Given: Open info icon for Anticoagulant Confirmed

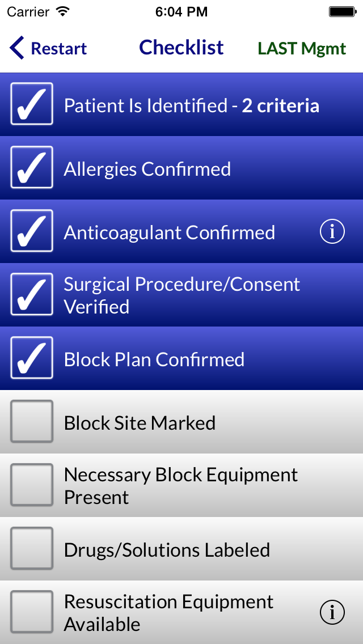Looking at the screenshot, I should (x=332, y=232).
